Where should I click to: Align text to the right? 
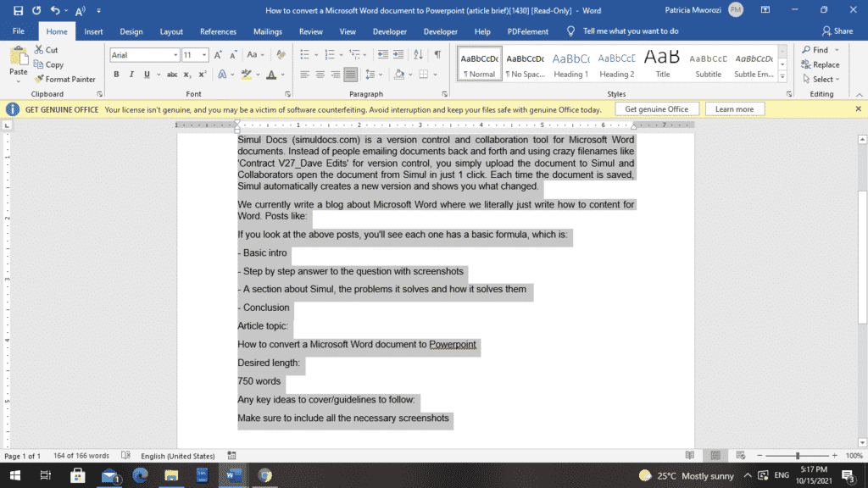[x=336, y=75]
